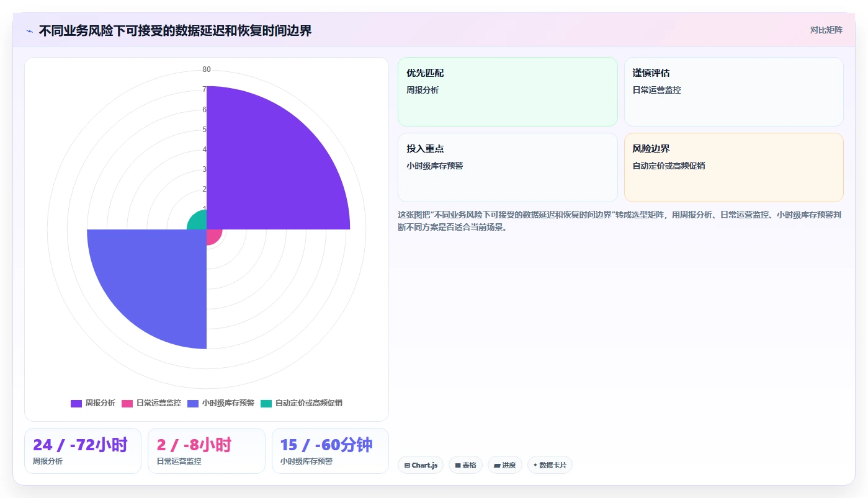Open the 风险边界 matrix card
Viewport: 868px width, 498px height.
733,167
